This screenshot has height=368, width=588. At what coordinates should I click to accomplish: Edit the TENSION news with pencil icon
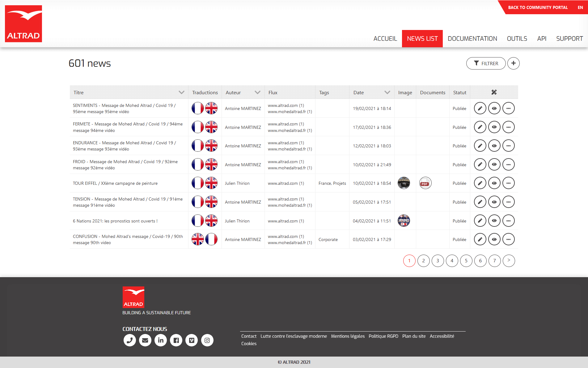point(480,202)
